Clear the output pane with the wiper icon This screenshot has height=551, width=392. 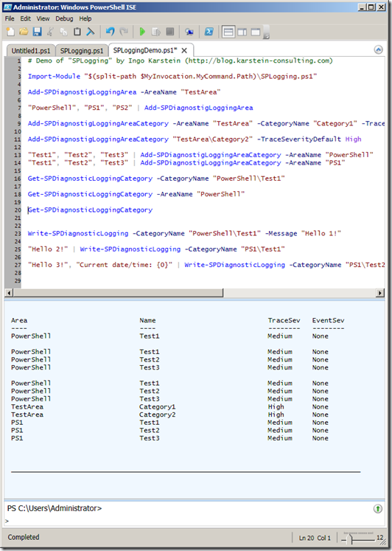(90, 32)
